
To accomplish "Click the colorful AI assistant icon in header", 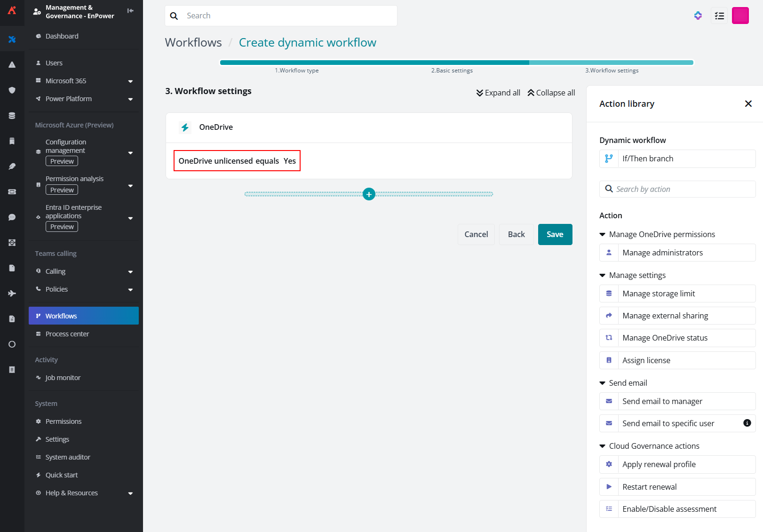I will (698, 16).
